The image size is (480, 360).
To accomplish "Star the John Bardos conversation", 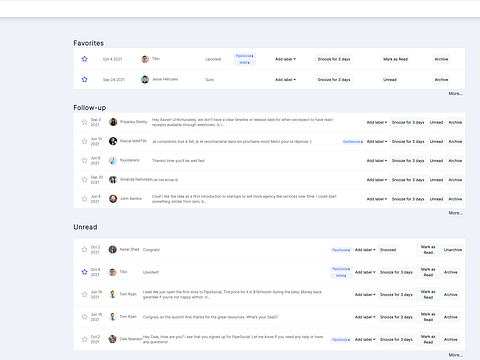I will pyautogui.click(x=84, y=199).
